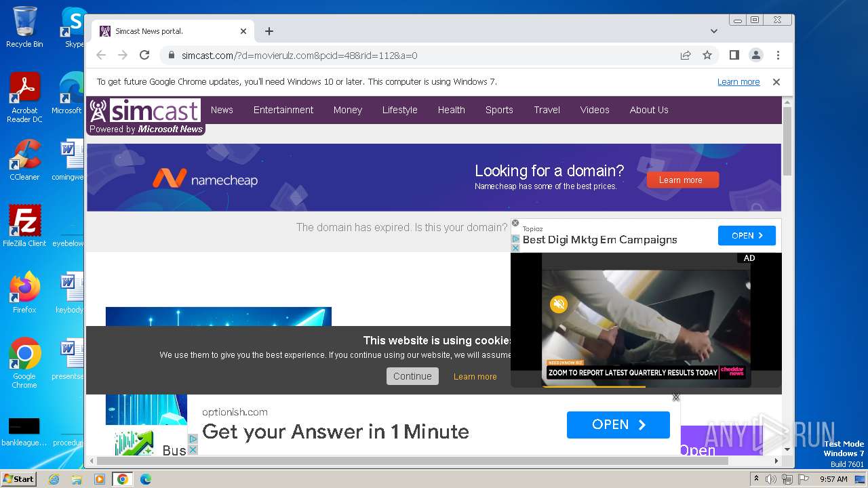Close the Simcast News portal tab
Image resolution: width=868 pixels, height=488 pixels.
[x=243, y=31]
